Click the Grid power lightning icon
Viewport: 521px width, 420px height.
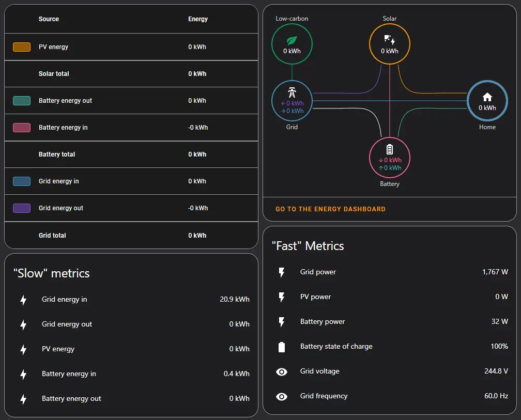point(282,272)
